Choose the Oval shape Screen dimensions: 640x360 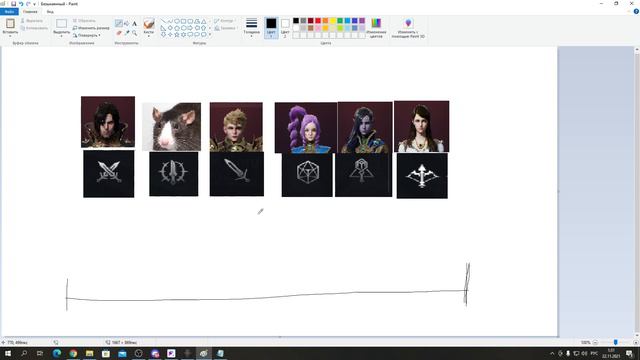(x=177, y=21)
